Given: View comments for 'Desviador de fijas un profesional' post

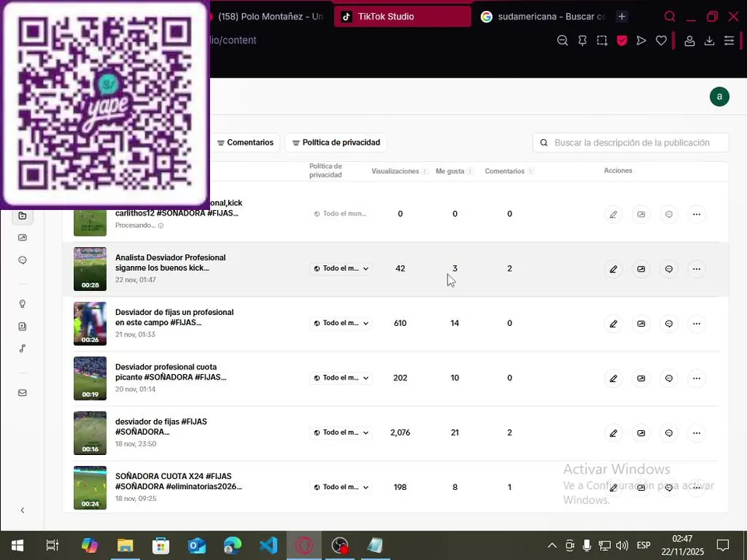Looking at the screenshot, I should pos(669,324).
